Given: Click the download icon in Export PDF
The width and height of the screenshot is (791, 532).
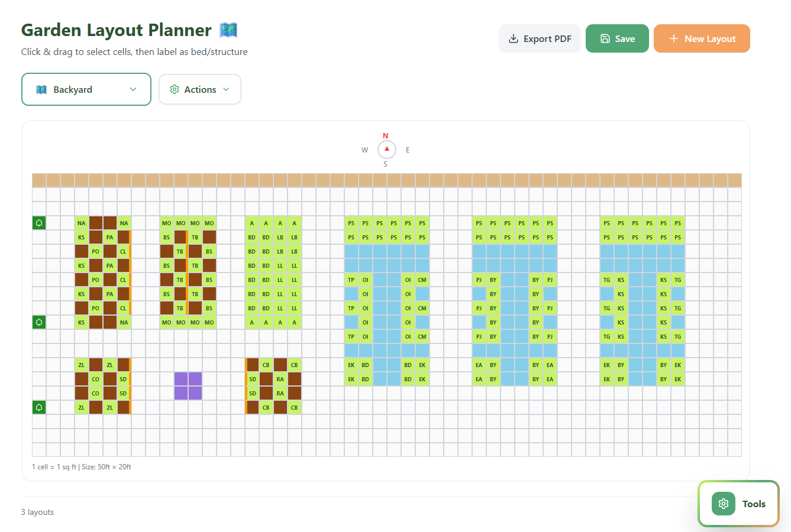Looking at the screenshot, I should [x=514, y=39].
